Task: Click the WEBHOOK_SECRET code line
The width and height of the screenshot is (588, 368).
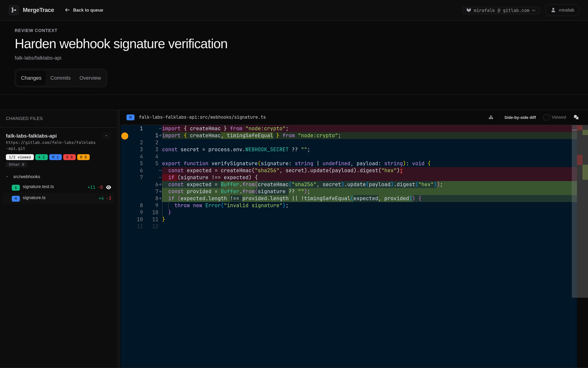Action: click(236, 149)
